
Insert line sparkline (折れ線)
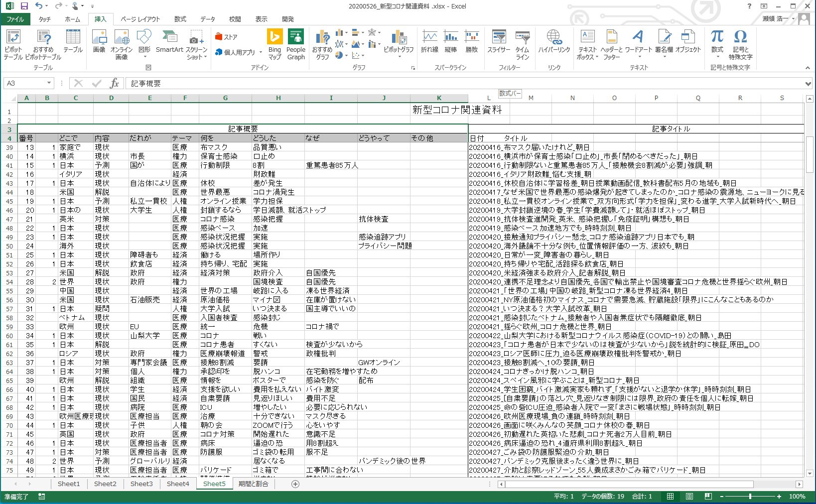tap(429, 41)
